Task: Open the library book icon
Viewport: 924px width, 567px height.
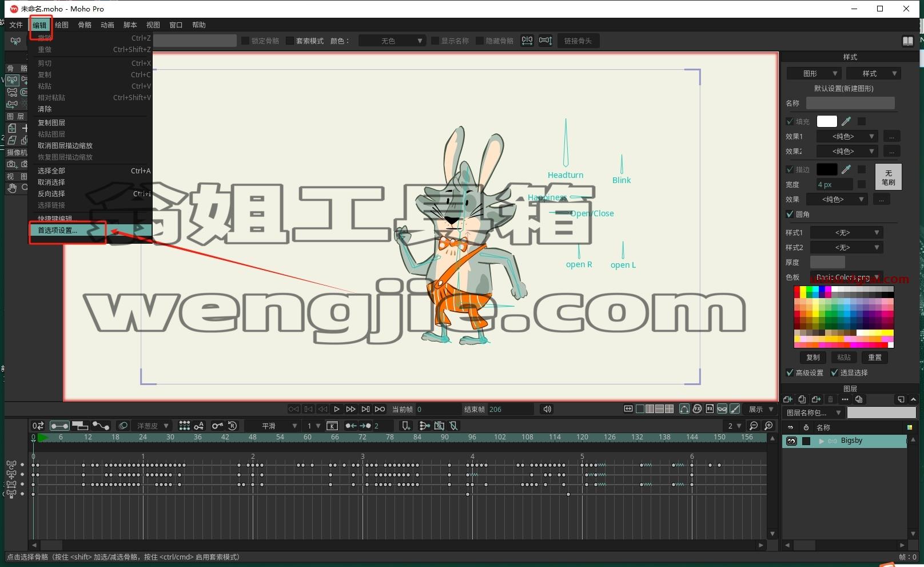Action: (x=907, y=41)
